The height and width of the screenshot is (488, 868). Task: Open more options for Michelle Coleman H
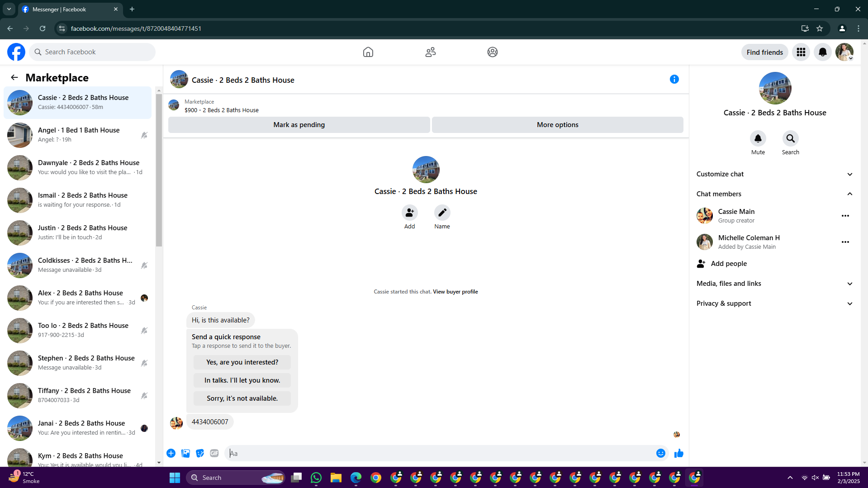click(845, 242)
